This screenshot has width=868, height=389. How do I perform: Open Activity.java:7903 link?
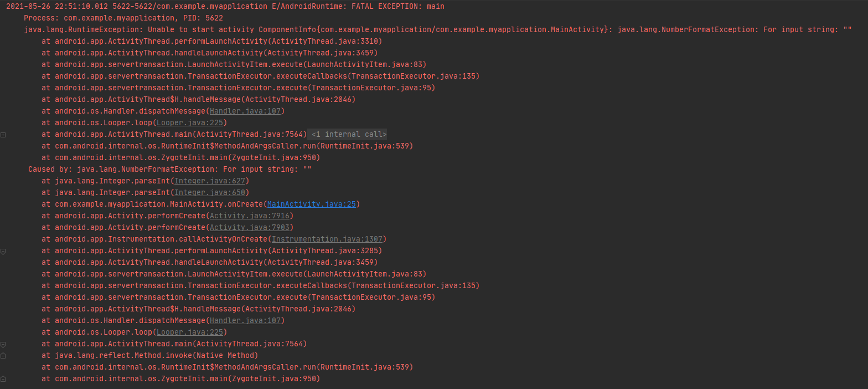coord(250,228)
